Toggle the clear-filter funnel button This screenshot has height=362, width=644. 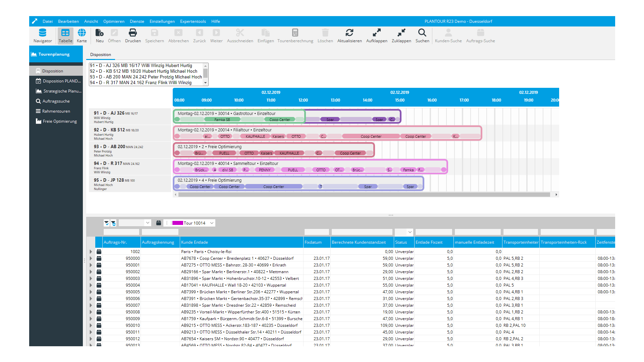pos(113,223)
